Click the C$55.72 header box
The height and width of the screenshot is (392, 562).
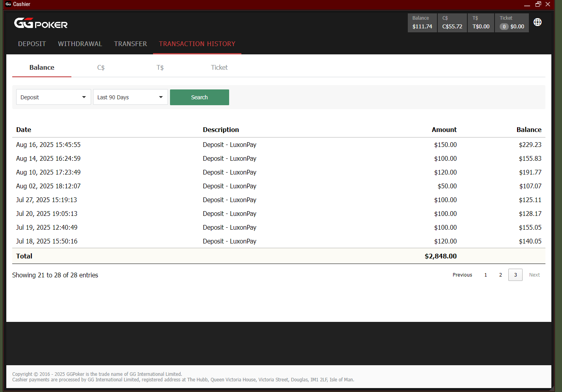coord(452,23)
